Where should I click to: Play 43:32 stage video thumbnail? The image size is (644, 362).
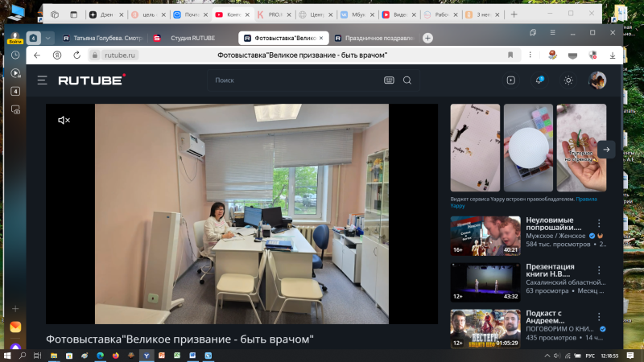click(x=485, y=282)
